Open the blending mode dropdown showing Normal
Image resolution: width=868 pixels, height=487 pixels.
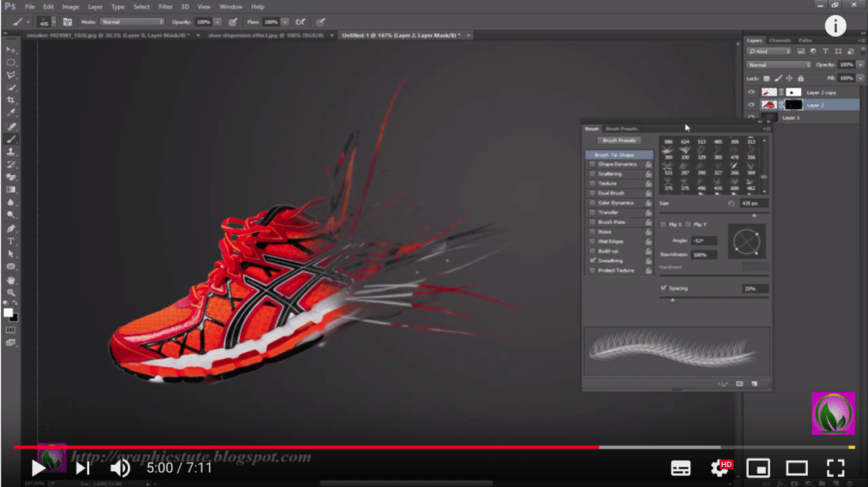tap(778, 65)
